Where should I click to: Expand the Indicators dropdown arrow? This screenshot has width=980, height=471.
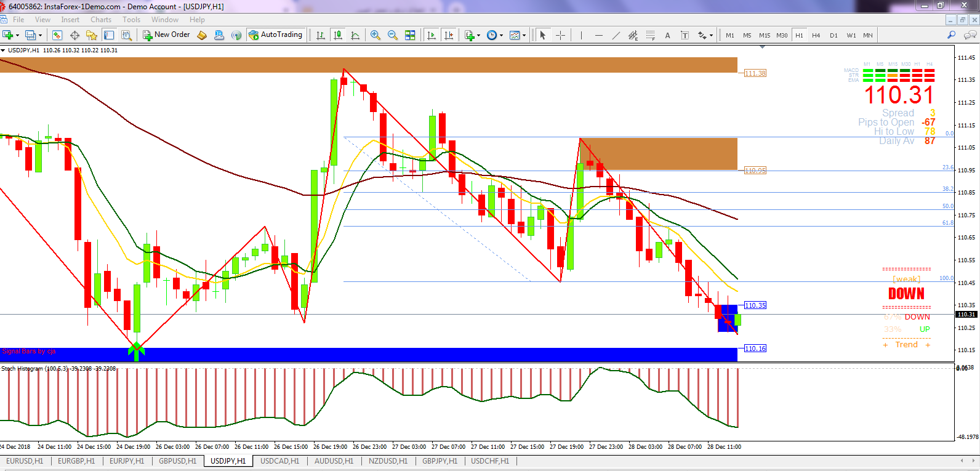click(x=478, y=35)
